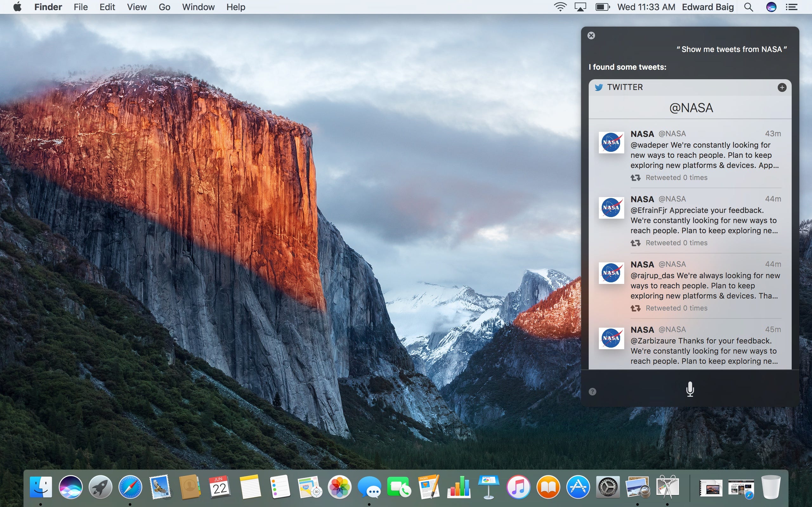This screenshot has width=812, height=507.
Task: Launch Siri from the Dock
Action: [70, 487]
